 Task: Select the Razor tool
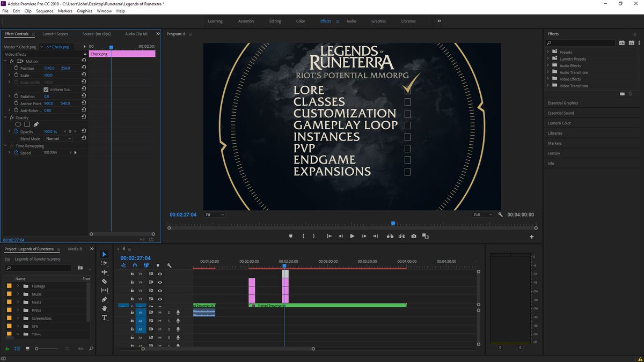[104, 281]
